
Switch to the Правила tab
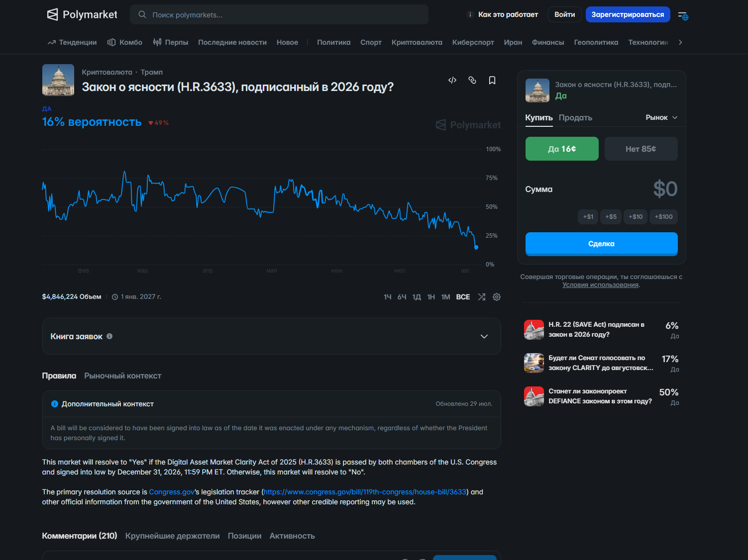[59, 376]
